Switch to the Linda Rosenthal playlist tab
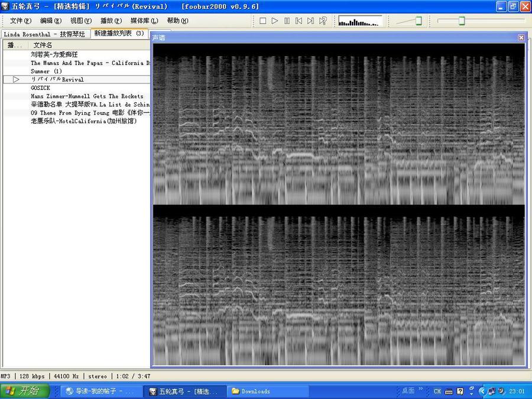Screen dimensions: 532x399 45,34
